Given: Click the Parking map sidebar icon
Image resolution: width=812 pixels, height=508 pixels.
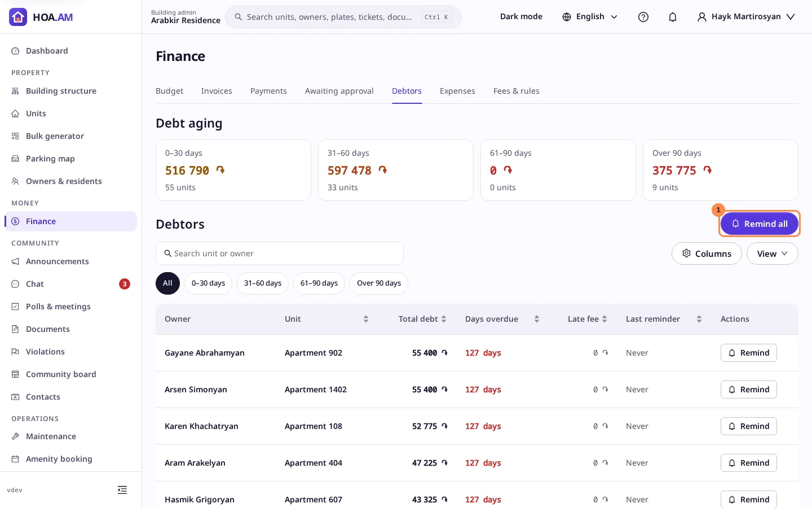Looking at the screenshot, I should (15, 159).
